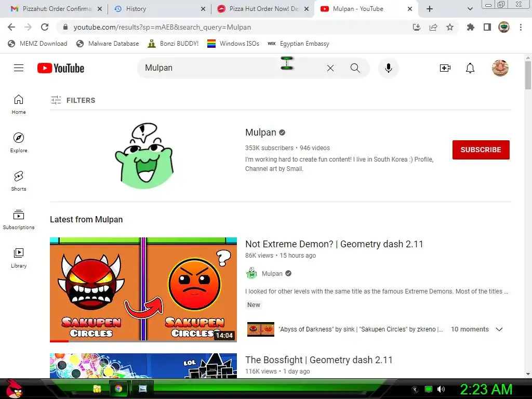View site info via the lock icon

coord(65,27)
